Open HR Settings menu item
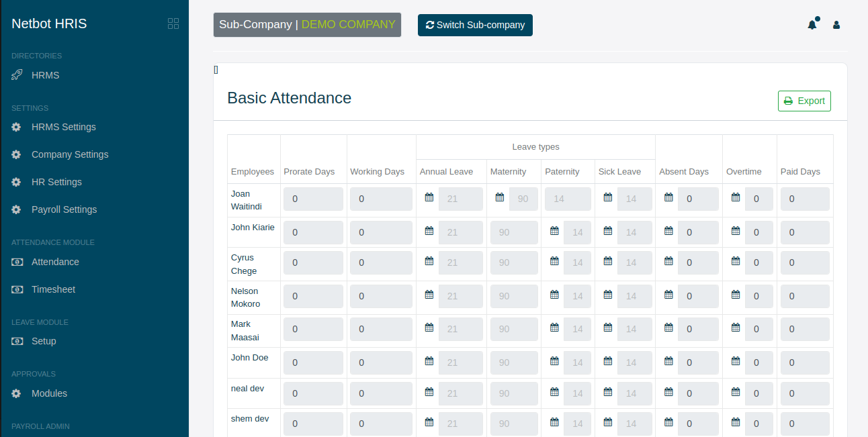This screenshot has height=437, width=868. click(x=56, y=182)
